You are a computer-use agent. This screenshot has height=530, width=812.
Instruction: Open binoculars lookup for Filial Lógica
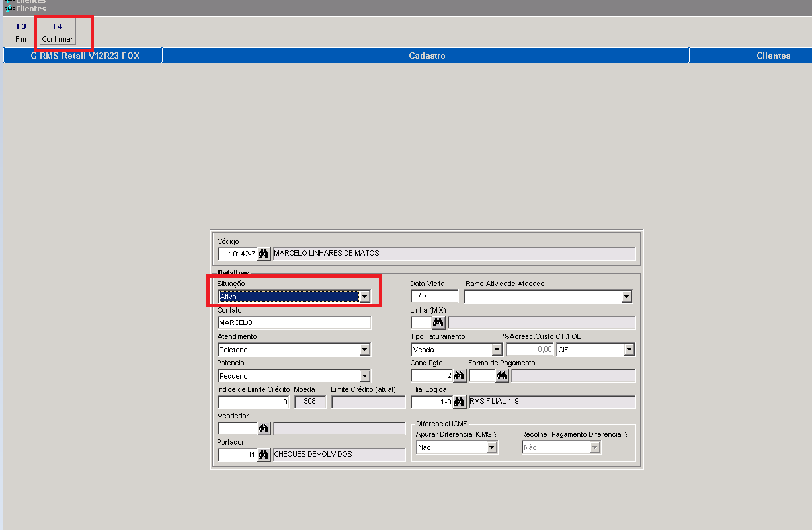pyautogui.click(x=460, y=402)
